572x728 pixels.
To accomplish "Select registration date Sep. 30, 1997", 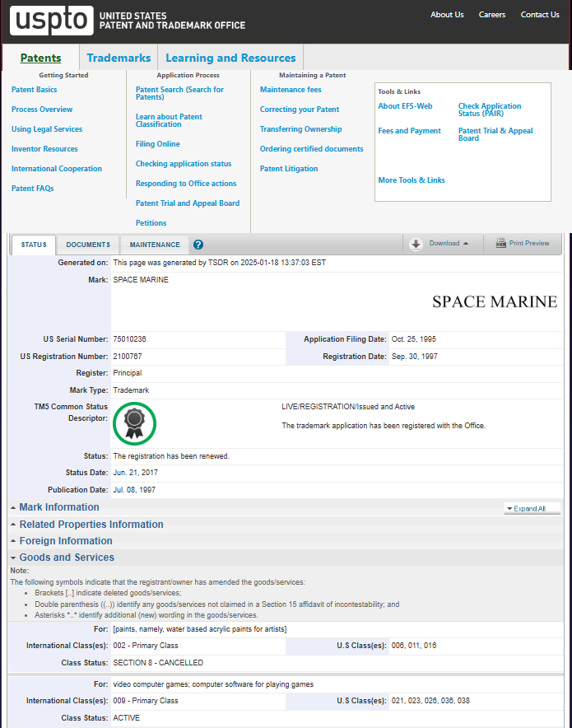I will [x=414, y=356].
